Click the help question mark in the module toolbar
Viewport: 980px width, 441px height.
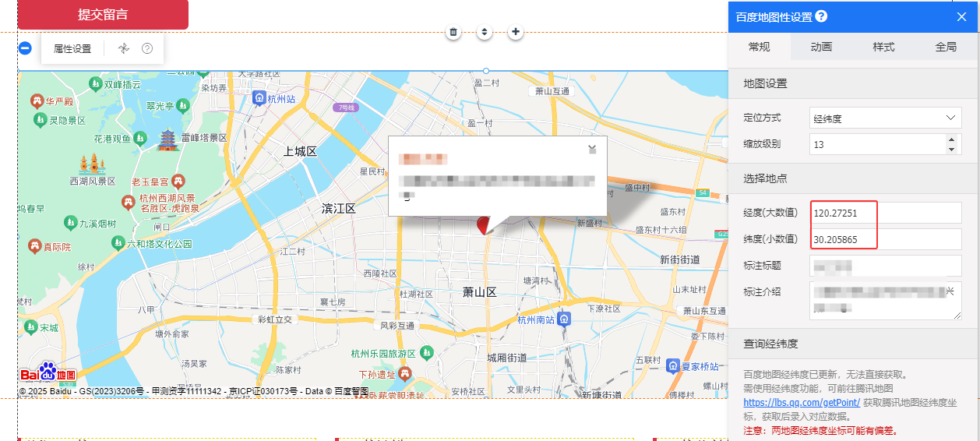(147, 48)
